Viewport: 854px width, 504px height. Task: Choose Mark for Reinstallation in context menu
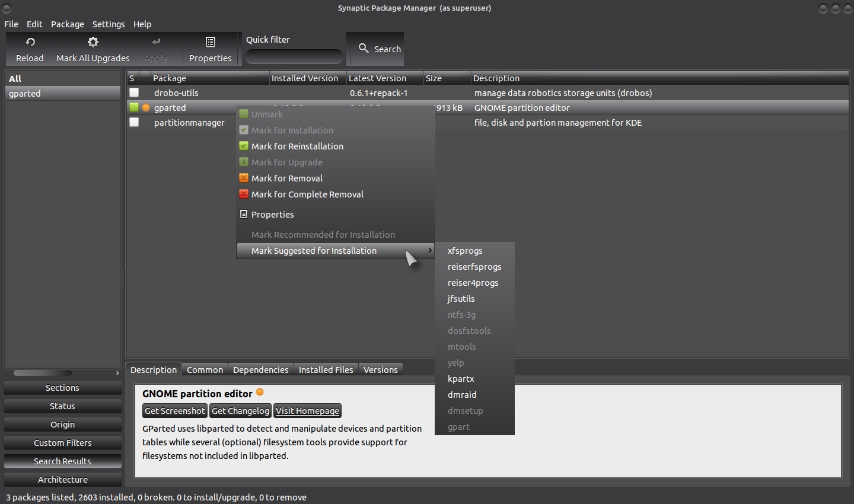pos(297,146)
